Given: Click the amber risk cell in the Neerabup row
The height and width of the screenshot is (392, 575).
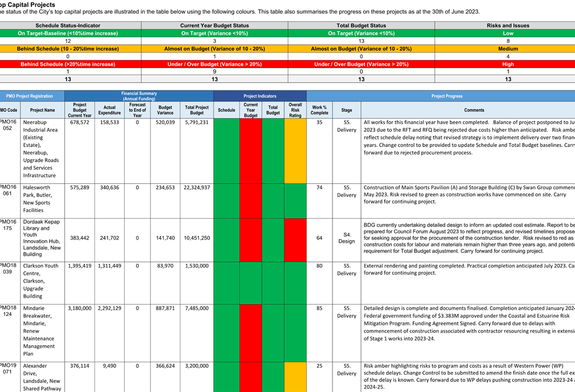Looking at the screenshot, I should click(x=295, y=151).
